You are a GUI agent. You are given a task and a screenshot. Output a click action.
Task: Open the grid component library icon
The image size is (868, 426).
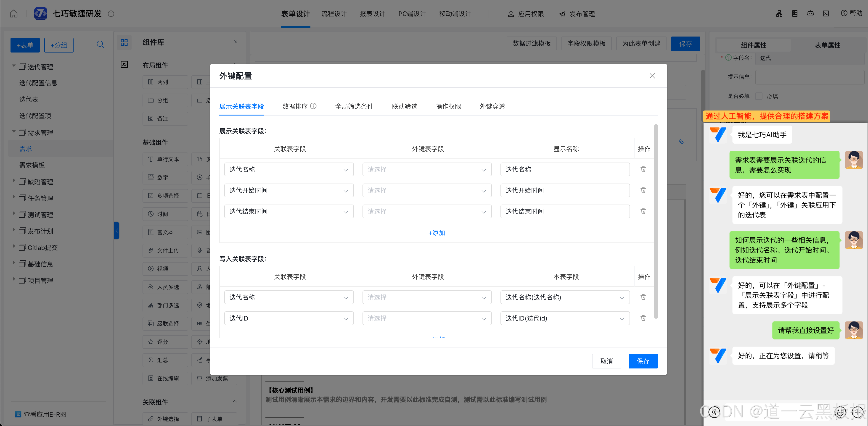(x=124, y=42)
